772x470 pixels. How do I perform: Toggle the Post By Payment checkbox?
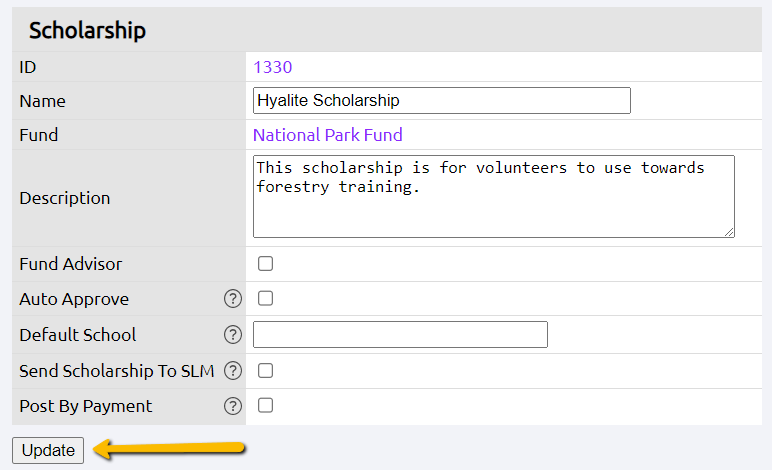click(265, 406)
